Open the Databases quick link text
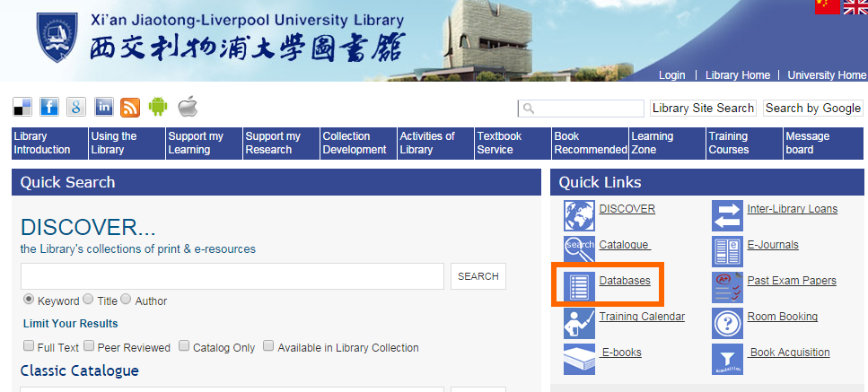Screen dimensions: 868x392 pos(625,281)
